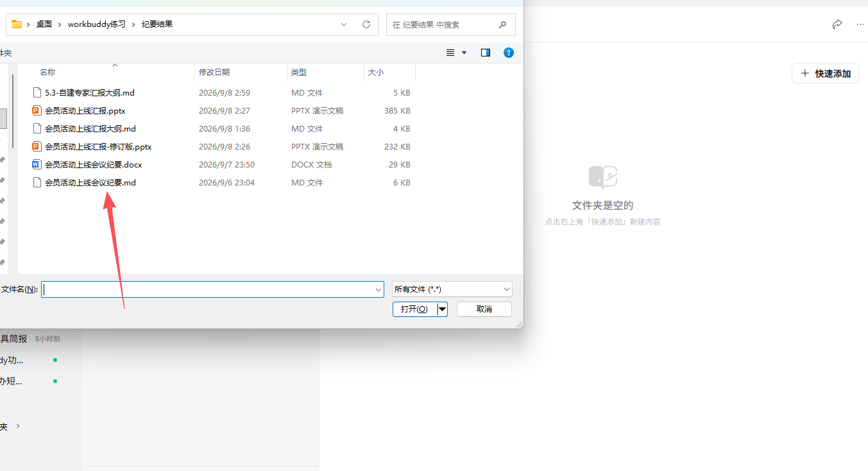Select 会员活动上线会议纪要.md file name

(x=90, y=182)
